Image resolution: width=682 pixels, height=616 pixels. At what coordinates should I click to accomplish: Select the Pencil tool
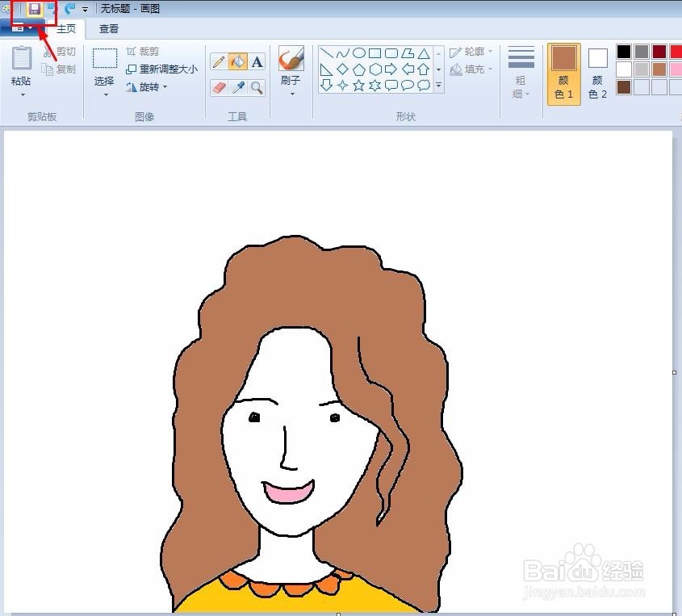pos(220,61)
